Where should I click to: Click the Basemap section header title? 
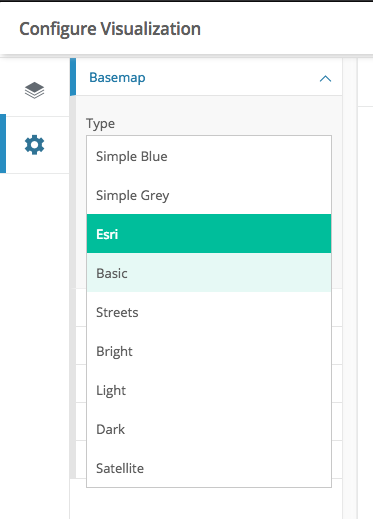click(x=117, y=77)
